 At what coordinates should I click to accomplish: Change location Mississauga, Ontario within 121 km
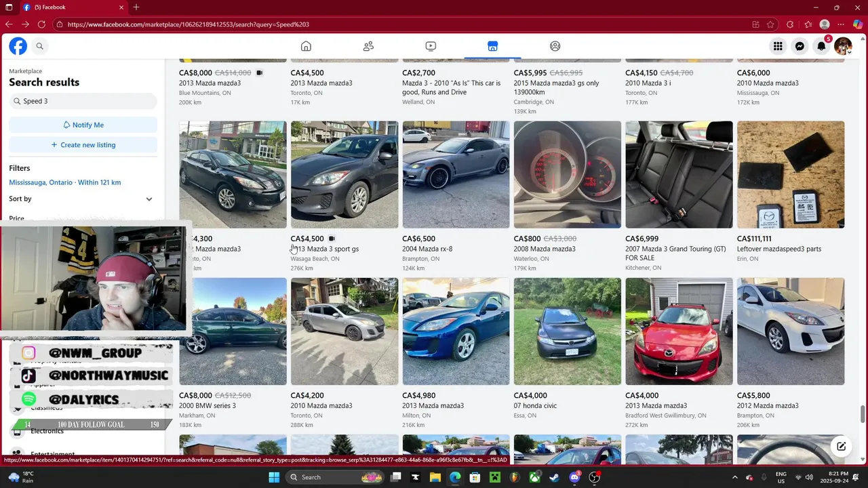pyautogui.click(x=65, y=182)
